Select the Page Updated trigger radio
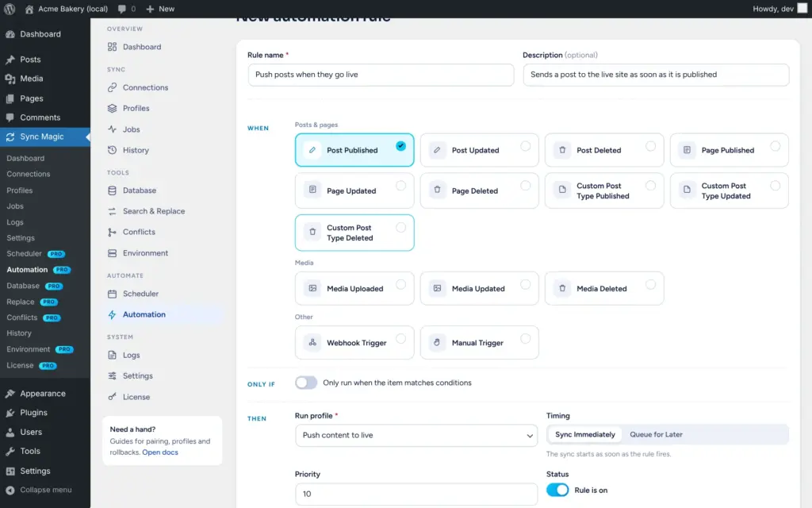Image resolution: width=812 pixels, height=508 pixels. coord(400,186)
